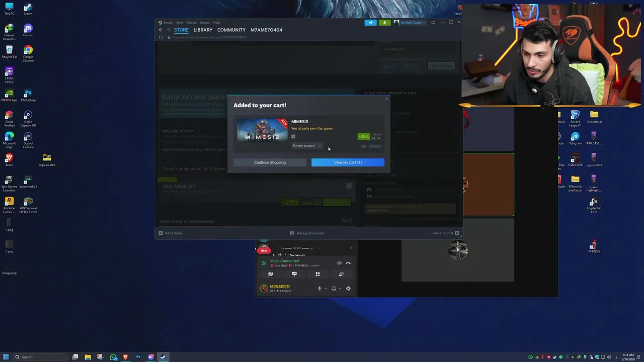Open the View menu in Steam
644x362 pixels.
pyautogui.click(x=179, y=23)
